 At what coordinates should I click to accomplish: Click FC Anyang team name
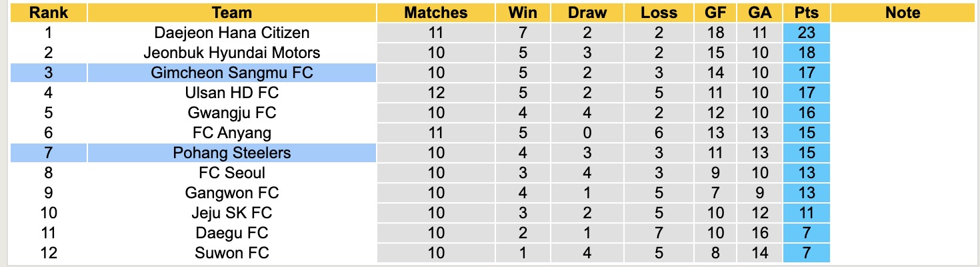[x=232, y=133]
